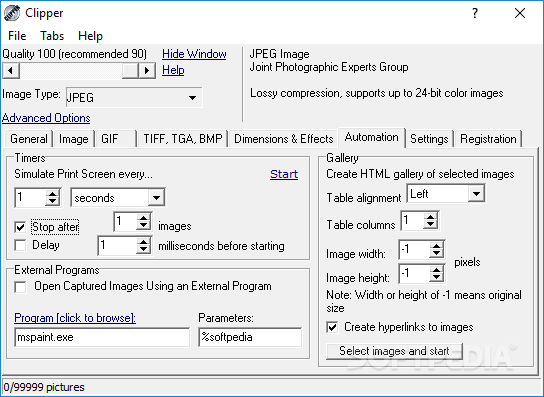Switch to the Registration tab
This screenshot has width=544, height=397.
point(488,139)
